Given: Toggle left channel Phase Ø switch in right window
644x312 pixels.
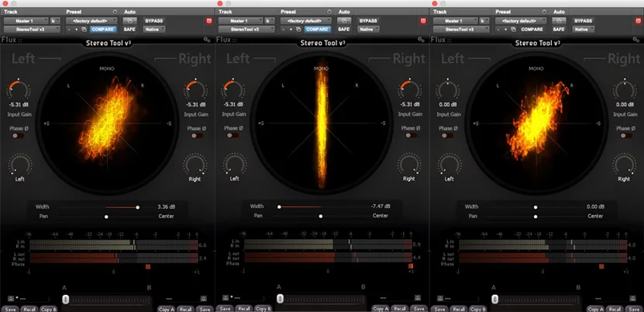Looking at the screenshot, I should 447,136.
